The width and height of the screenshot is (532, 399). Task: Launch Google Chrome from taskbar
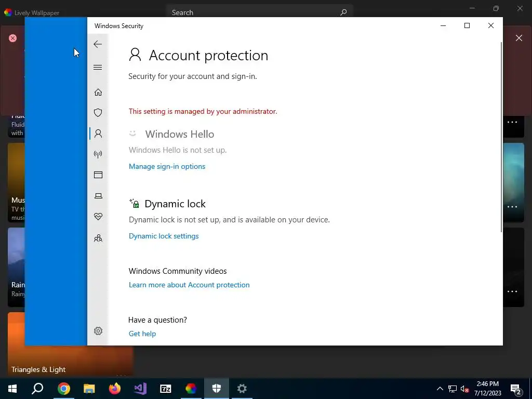click(x=63, y=389)
